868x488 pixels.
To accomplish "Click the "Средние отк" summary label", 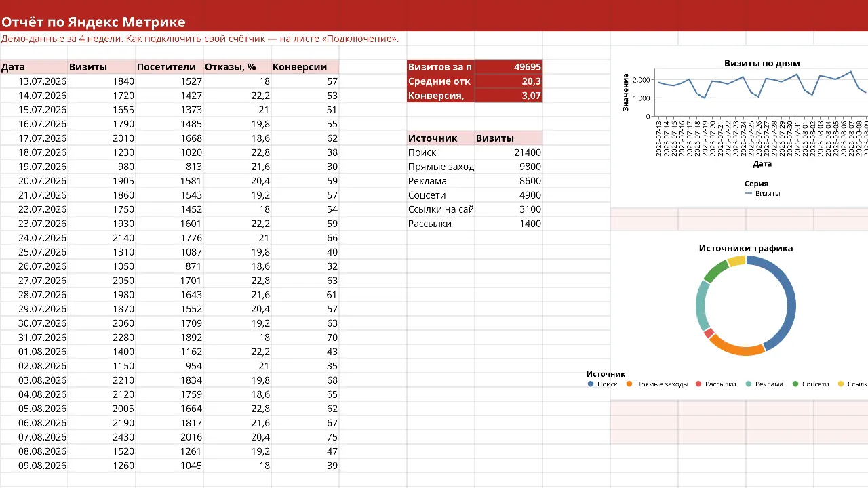I will [x=441, y=81].
